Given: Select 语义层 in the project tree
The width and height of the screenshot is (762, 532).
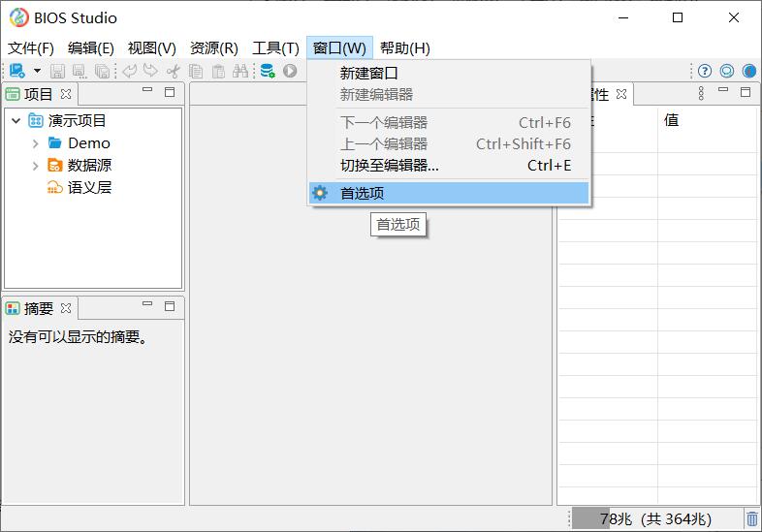Looking at the screenshot, I should [x=79, y=188].
